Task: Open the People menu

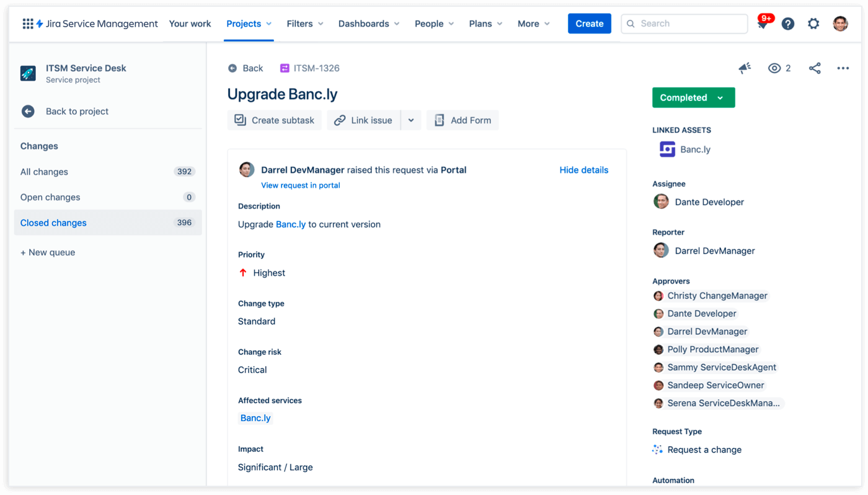Action: point(434,24)
